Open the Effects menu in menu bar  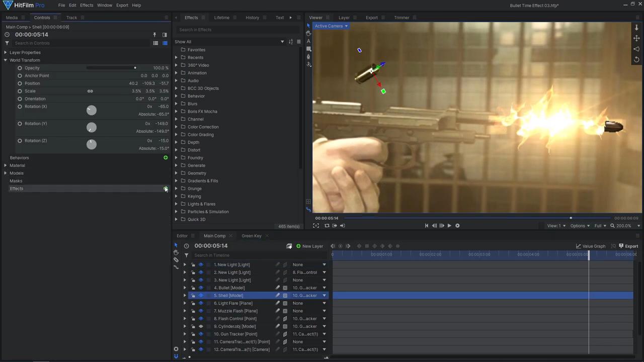tap(87, 5)
